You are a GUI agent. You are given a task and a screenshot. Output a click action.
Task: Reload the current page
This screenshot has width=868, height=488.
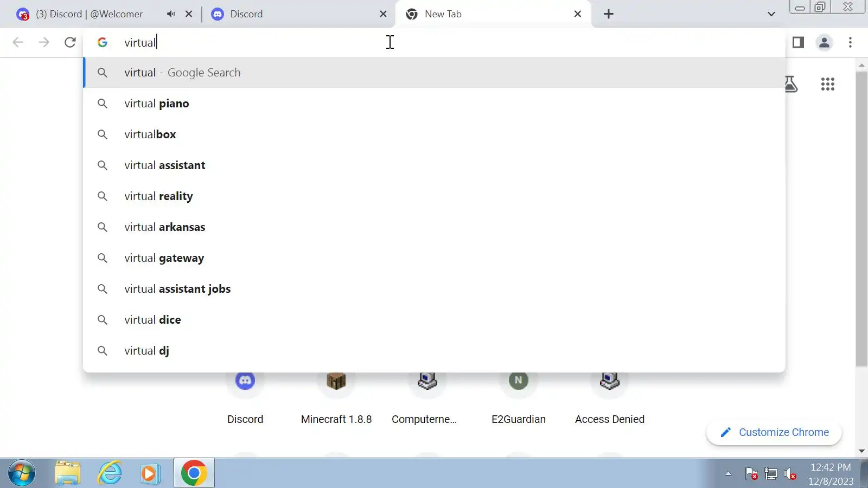pos(70,42)
